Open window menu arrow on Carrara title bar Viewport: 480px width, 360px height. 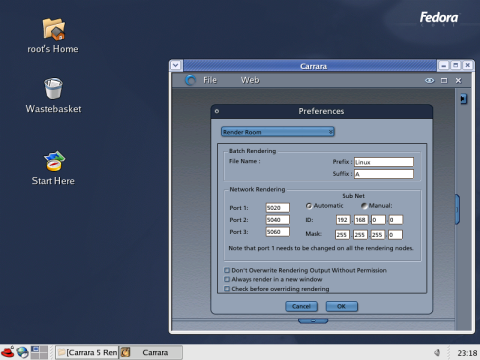coord(176,65)
